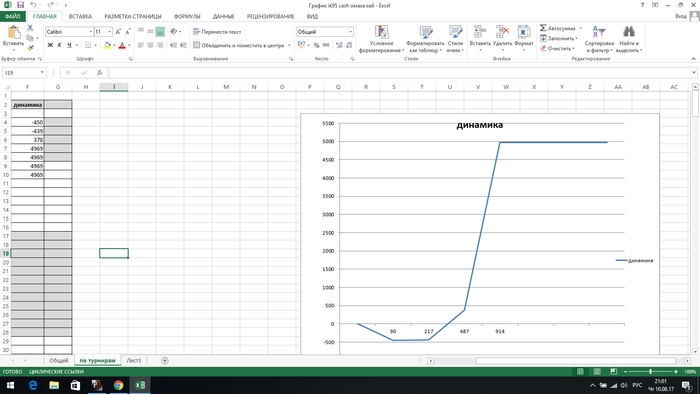
Task: Click the Save icon in quick access toolbar
Action: [20, 5]
